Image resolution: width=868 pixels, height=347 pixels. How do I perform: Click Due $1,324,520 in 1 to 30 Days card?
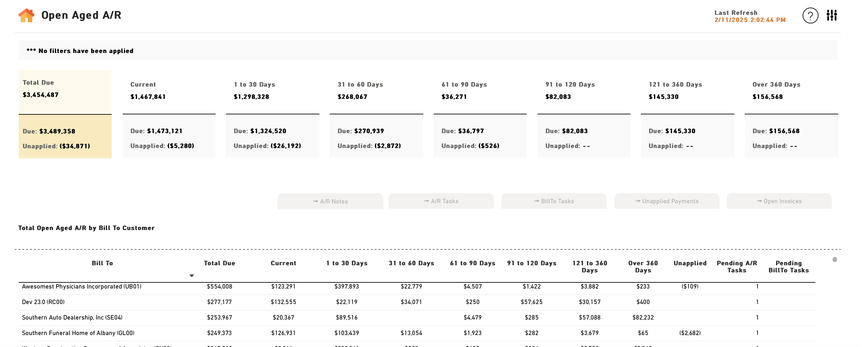coord(260,131)
